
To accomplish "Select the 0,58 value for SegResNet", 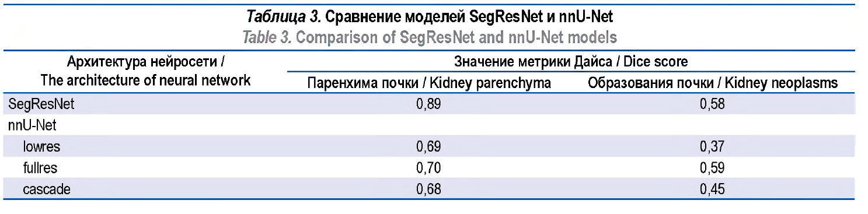I will point(712,105).
